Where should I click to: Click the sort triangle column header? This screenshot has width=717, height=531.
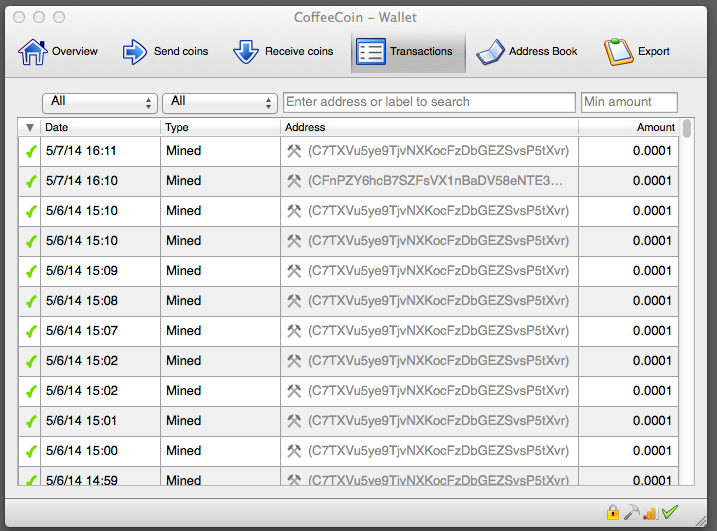30,127
